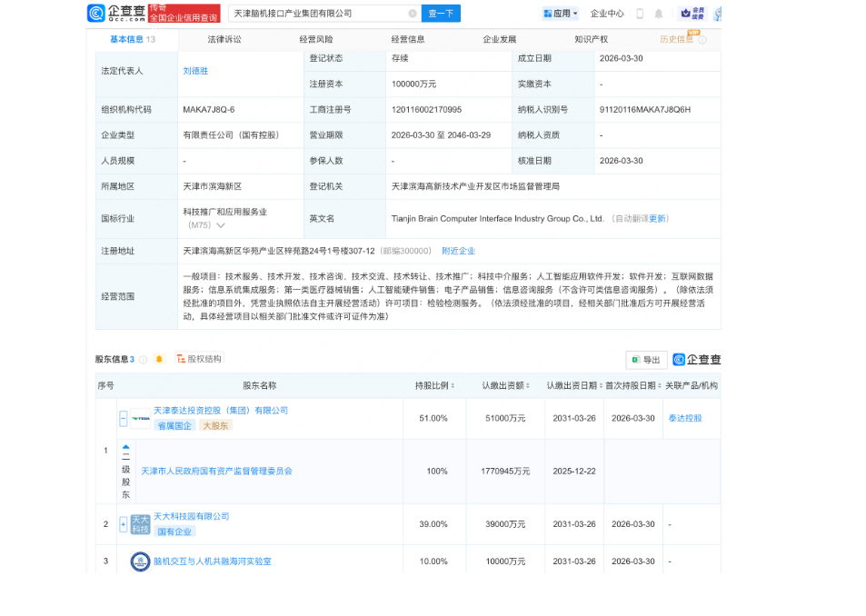Open the 附近企业 link
866x616 pixels.
pyautogui.click(x=458, y=251)
